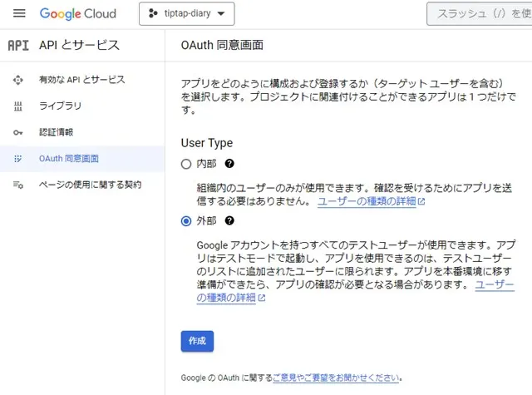Click the Google Cloud logo
The height and width of the screenshot is (395, 532).
(78, 14)
